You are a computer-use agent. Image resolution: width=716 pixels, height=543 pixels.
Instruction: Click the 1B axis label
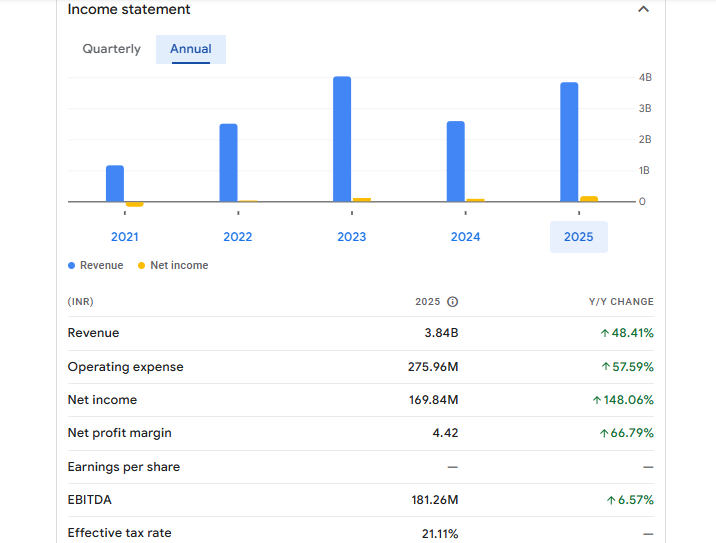click(644, 171)
